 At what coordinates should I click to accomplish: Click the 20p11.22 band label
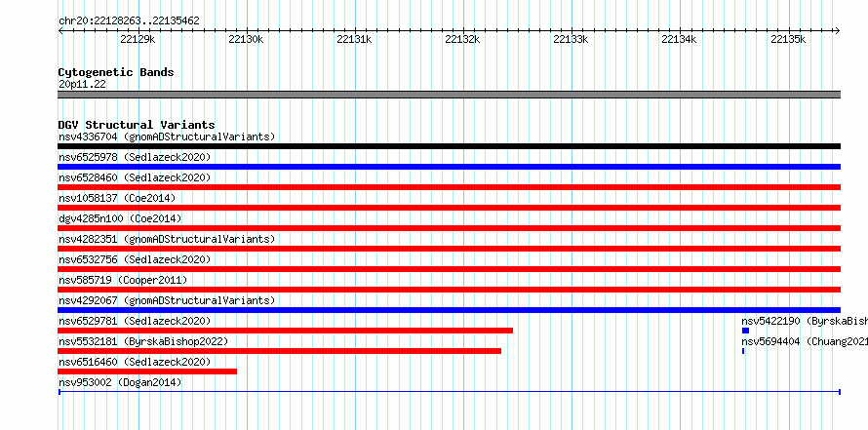[x=82, y=85]
